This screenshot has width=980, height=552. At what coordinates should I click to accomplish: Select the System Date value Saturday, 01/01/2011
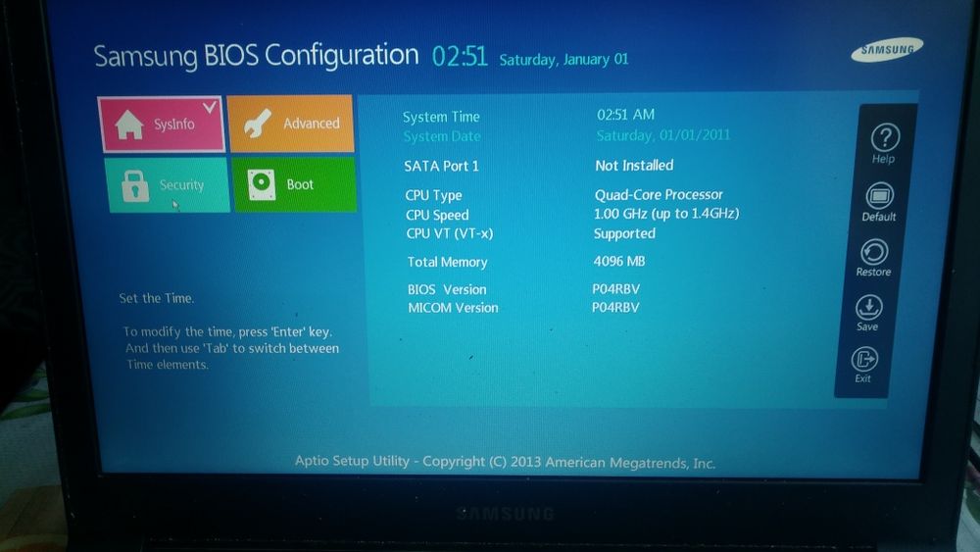coord(663,135)
